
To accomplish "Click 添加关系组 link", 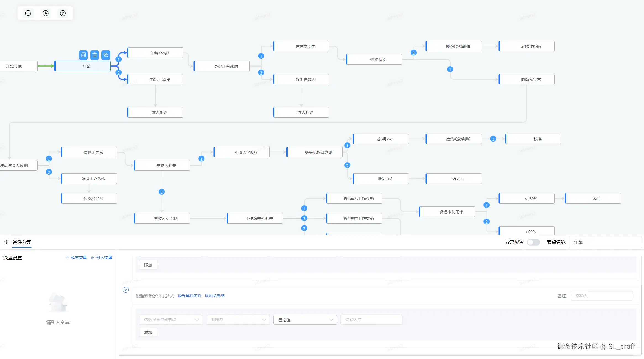I will coord(215,296).
